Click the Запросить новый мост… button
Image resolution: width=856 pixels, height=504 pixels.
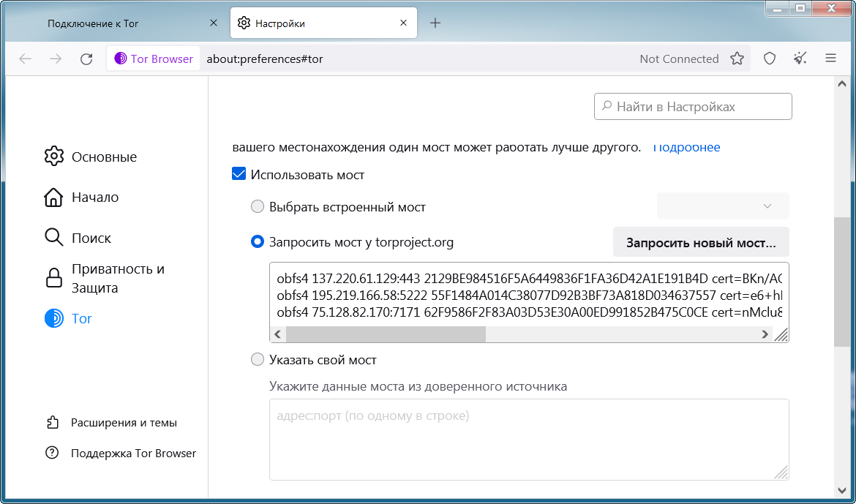[701, 242]
